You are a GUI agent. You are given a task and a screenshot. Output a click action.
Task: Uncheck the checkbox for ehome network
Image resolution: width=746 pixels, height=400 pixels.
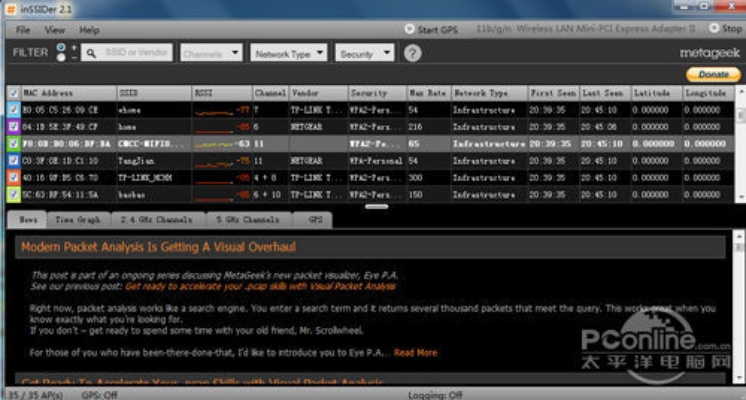click(x=13, y=109)
